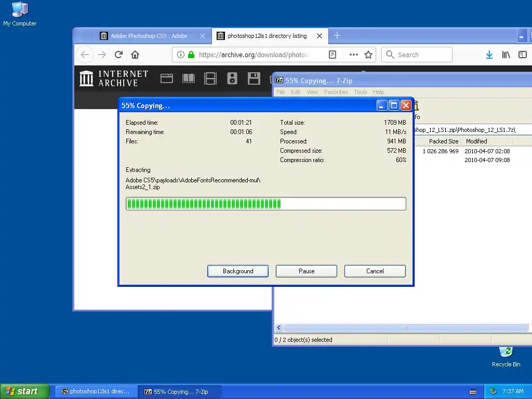Click the Background button
The width and height of the screenshot is (532, 399).
(238, 271)
